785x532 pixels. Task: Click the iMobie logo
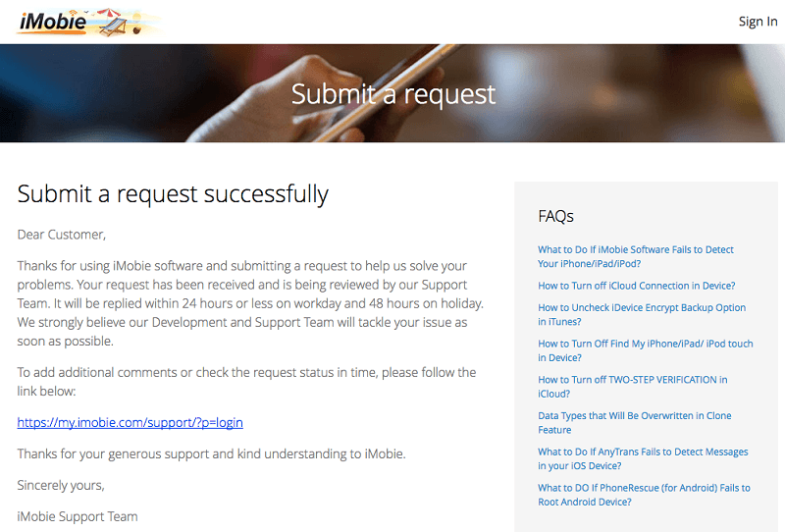tap(88, 22)
